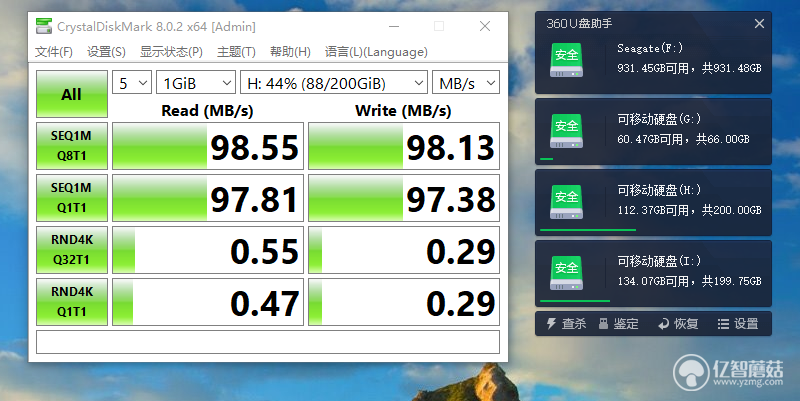Viewport: 800px width, 401px height.
Task: Click the RND4K Q32T1 write result 0.29
Action: coord(404,250)
